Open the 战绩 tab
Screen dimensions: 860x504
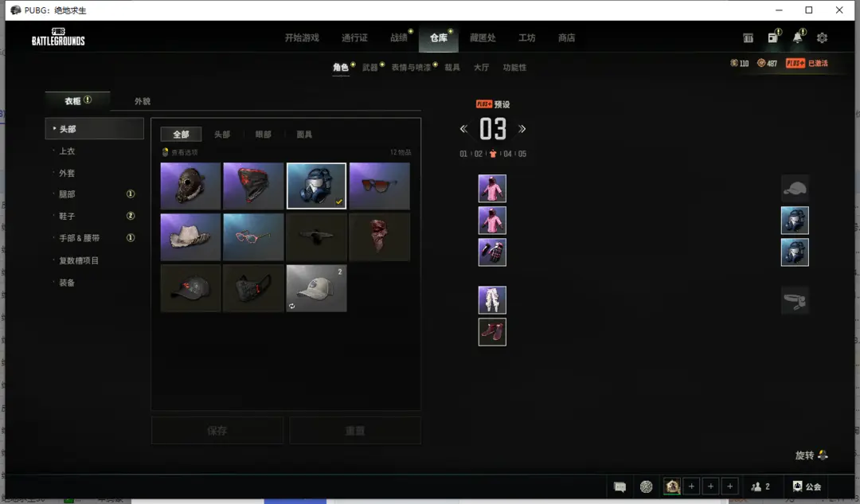point(399,38)
